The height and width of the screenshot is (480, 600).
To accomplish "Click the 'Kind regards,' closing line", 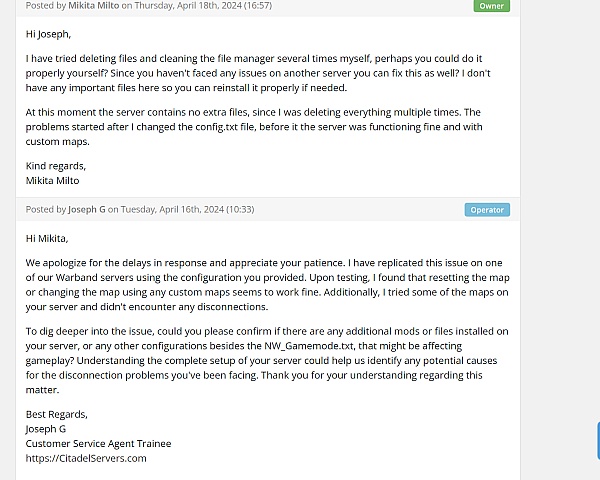I will [x=56, y=166].
